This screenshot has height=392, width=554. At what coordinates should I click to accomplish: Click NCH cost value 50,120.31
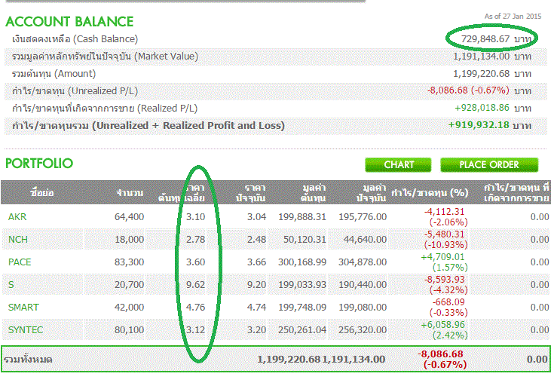click(305, 239)
